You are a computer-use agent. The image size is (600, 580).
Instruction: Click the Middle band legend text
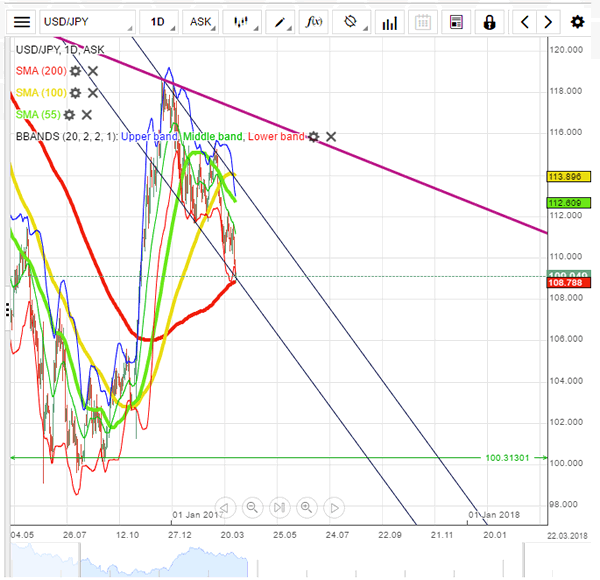pyautogui.click(x=213, y=137)
